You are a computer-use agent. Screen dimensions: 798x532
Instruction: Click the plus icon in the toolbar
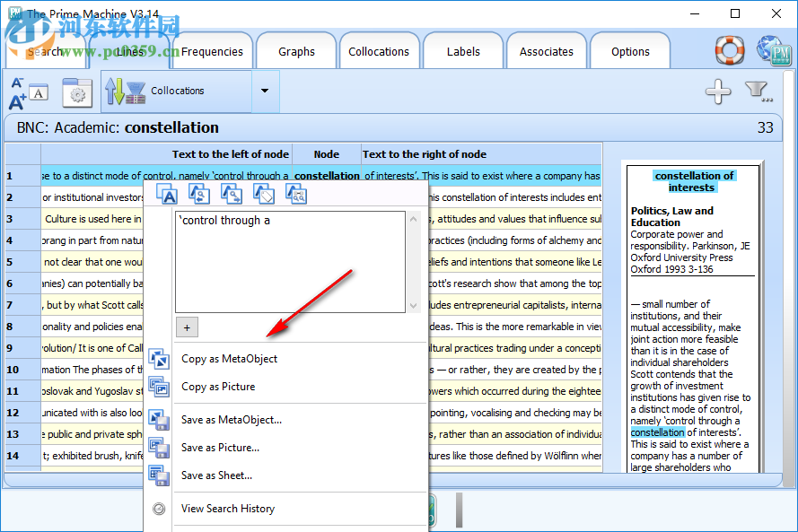coord(717,92)
